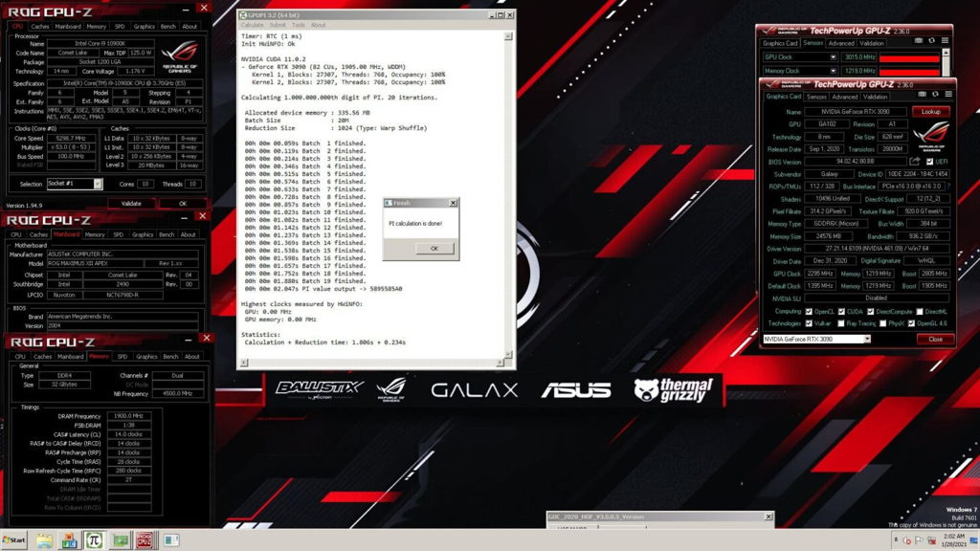Viewport: 980px width, 551px height.
Task: Click the GPUPI scrollbar down arrow
Action: click(508, 354)
